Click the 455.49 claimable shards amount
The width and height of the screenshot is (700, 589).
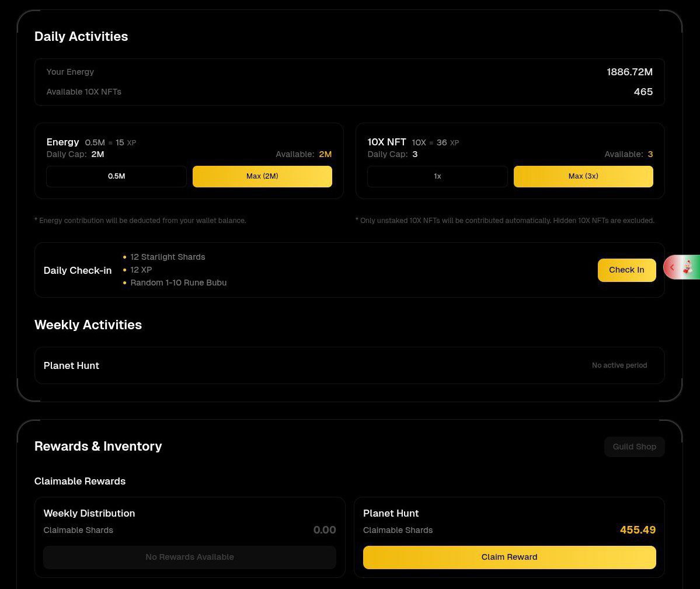pyautogui.click(x=638, y=529)
